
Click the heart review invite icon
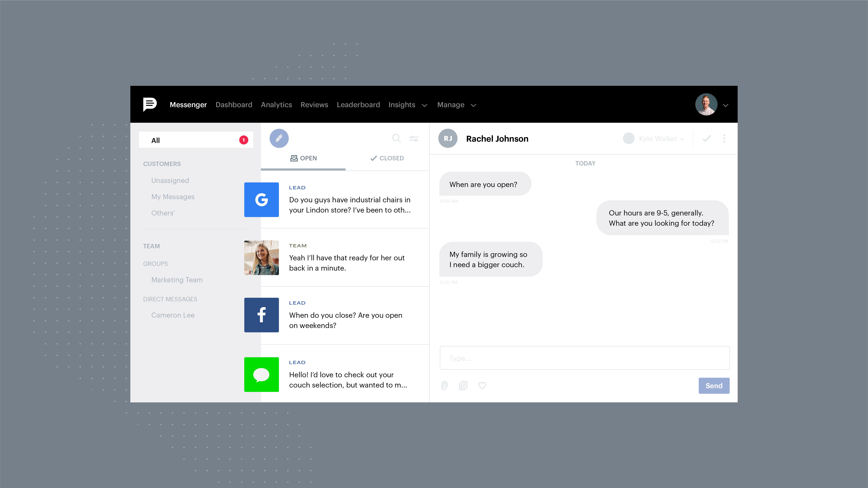point(482,385)
